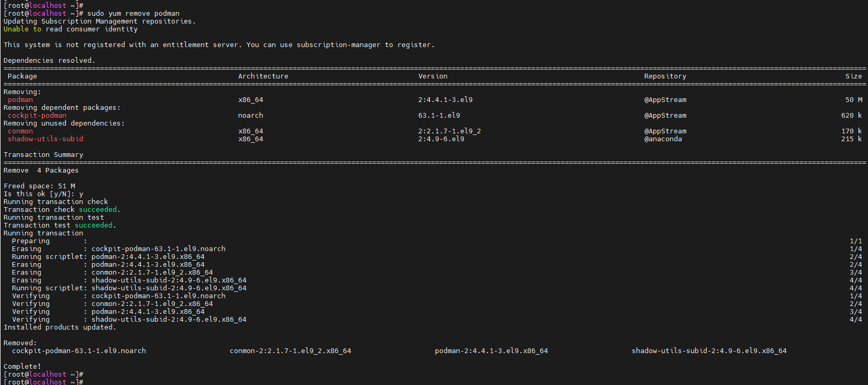The image size is (868, 385).
Task: Click the '@anaconda' repository entry
Action: (x=663, y=139)
